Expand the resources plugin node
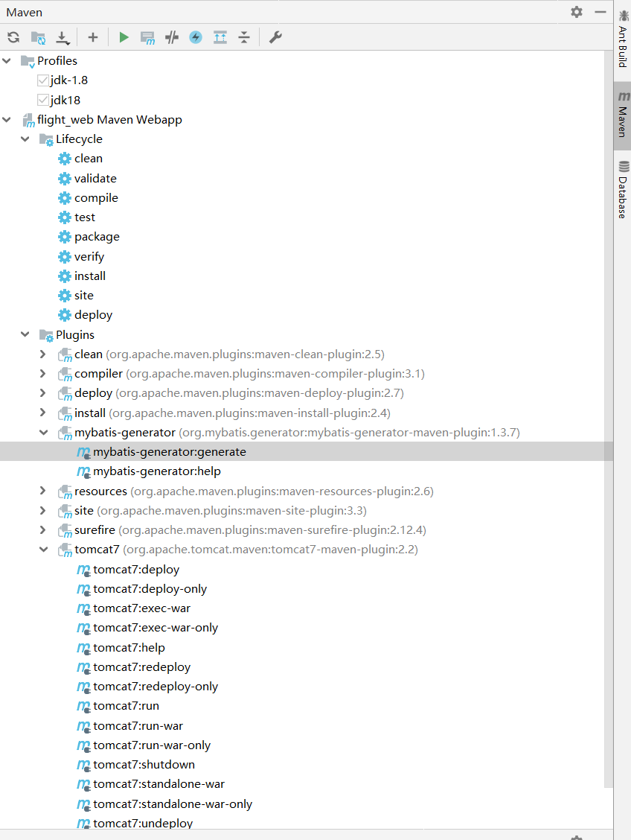This screenshot has height=840, width=631. tap(43, 491)
